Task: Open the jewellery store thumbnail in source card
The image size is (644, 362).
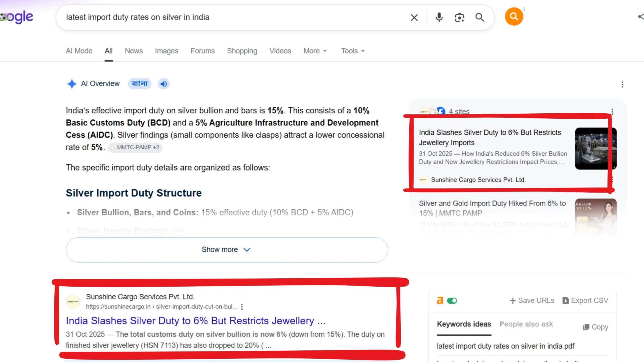Action: [596, 149]
